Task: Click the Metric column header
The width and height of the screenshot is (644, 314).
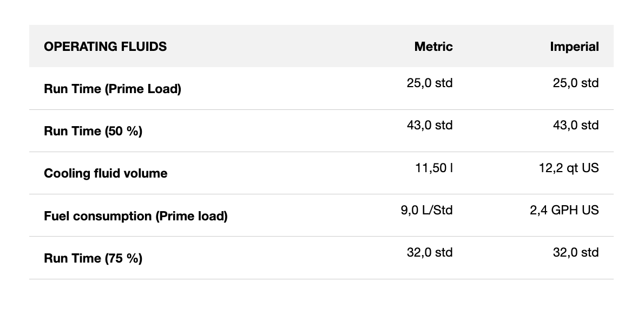Action: pyautogui.click(x=433, y=47)
